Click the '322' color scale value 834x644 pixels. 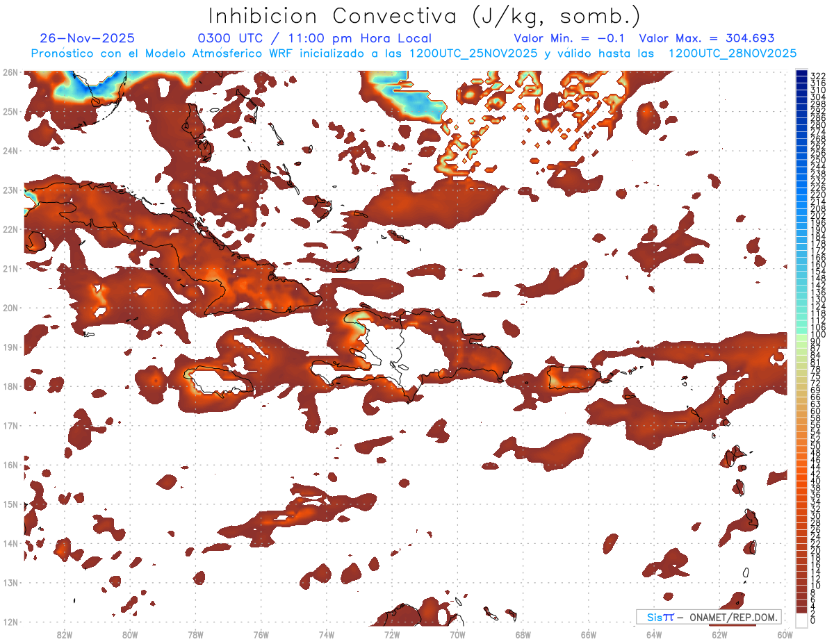tap(818, 76)
